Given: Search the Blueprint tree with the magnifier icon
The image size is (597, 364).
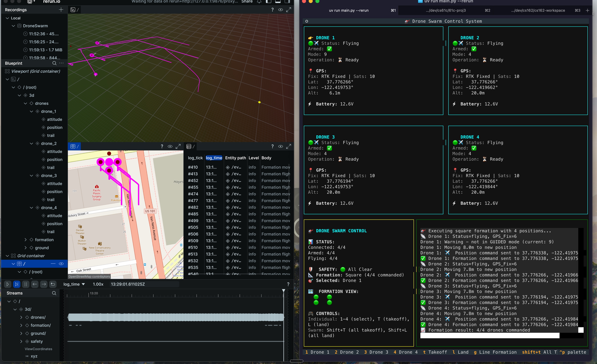Looking at the screenshot, I should click(x=54, y=63).
